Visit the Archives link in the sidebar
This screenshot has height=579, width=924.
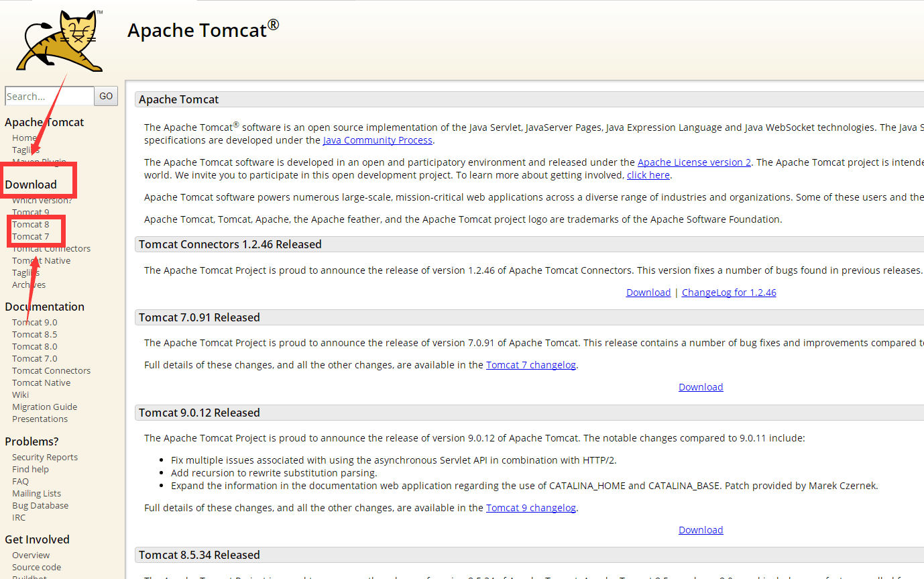pyautogui.click(x=29, y=284)
